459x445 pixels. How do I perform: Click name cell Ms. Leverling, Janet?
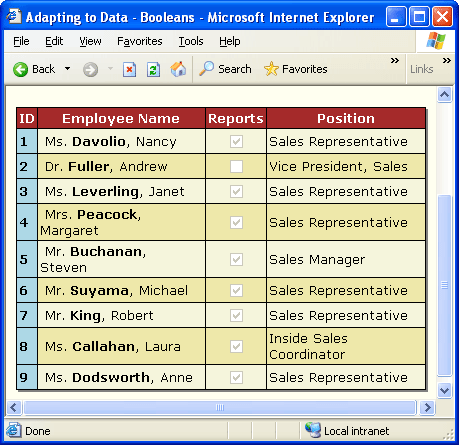[121, 191]
